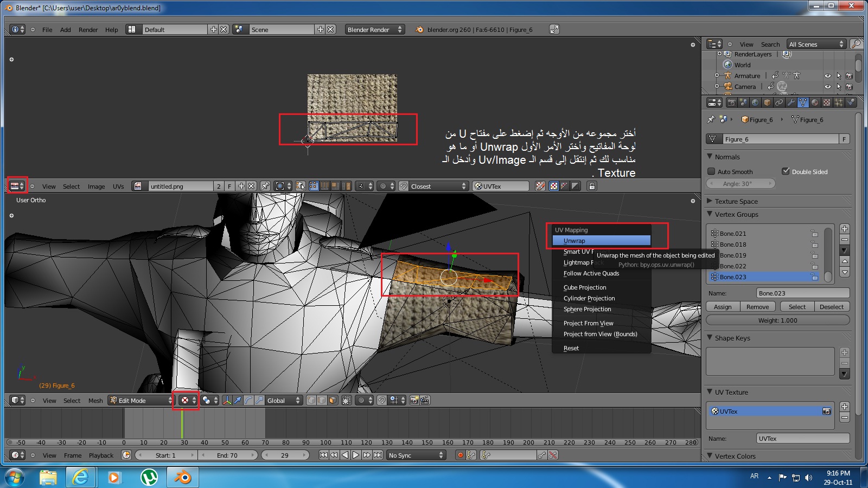Open the Particles properties tab
This screenshot has width=868, height=488.
(x=839, y=102)
